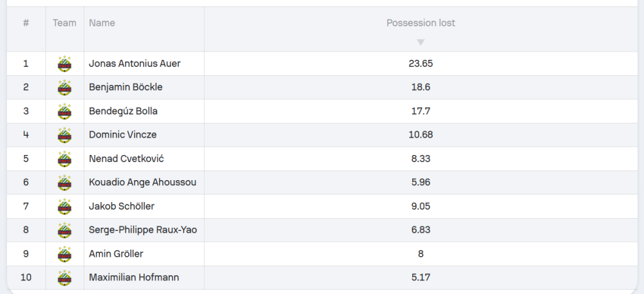This screenshot has height=294, width=644.
Task: Click team crest beside Jakob Schöller
Action: pos(64,207)
